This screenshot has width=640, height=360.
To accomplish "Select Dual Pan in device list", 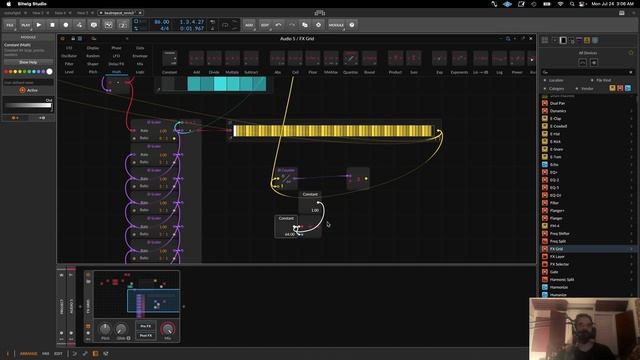I will tap(587, 103).
